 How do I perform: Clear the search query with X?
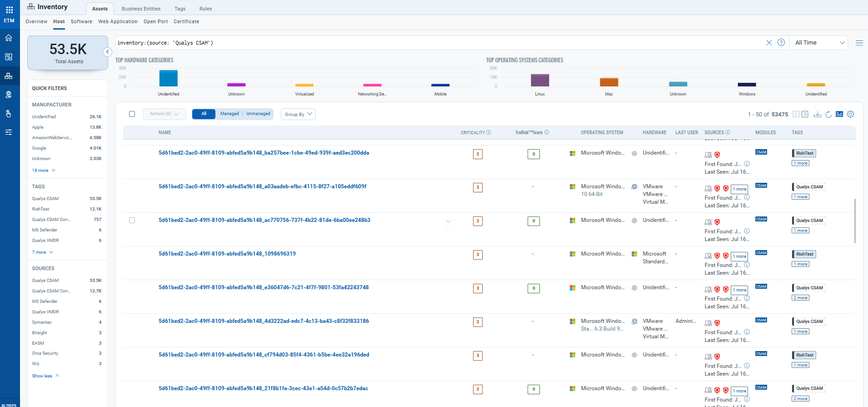coord(769,43)
